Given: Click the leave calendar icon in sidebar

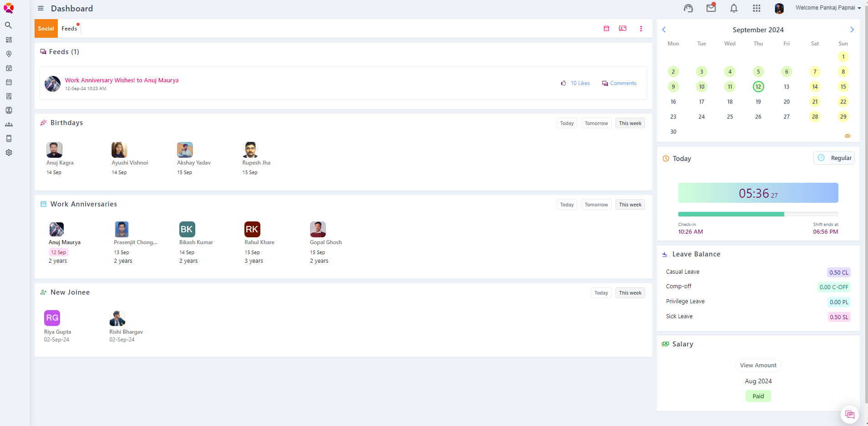Looking at the screenshot, I should click(8, 68).
